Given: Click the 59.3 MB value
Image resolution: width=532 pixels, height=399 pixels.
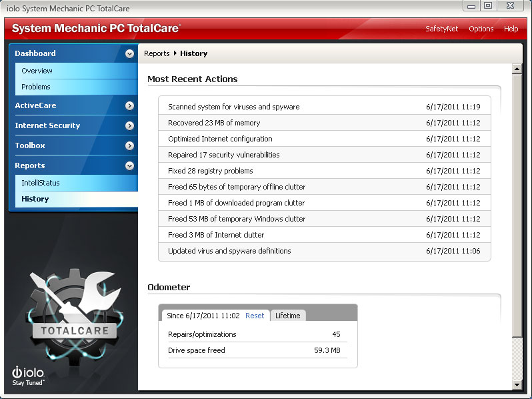Looking at the screenshot, I should pyautogui.click(x=327, y=350).
